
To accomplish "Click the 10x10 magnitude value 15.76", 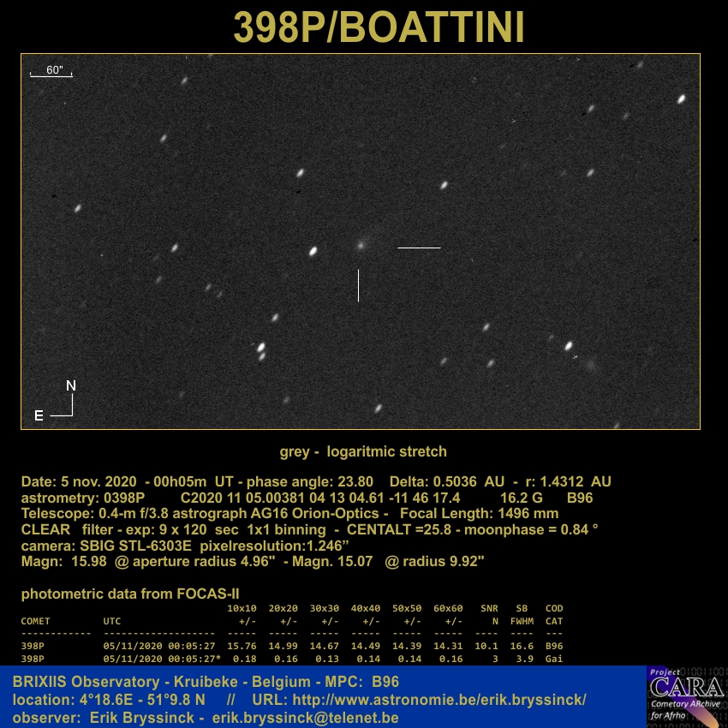I will point(241,646).
